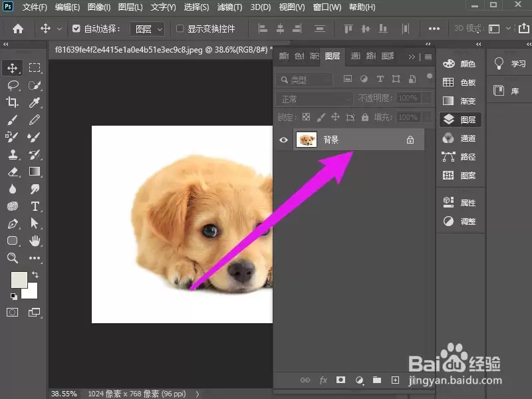
Task: Open the 路径 paths panel
Action: [460, 157]
